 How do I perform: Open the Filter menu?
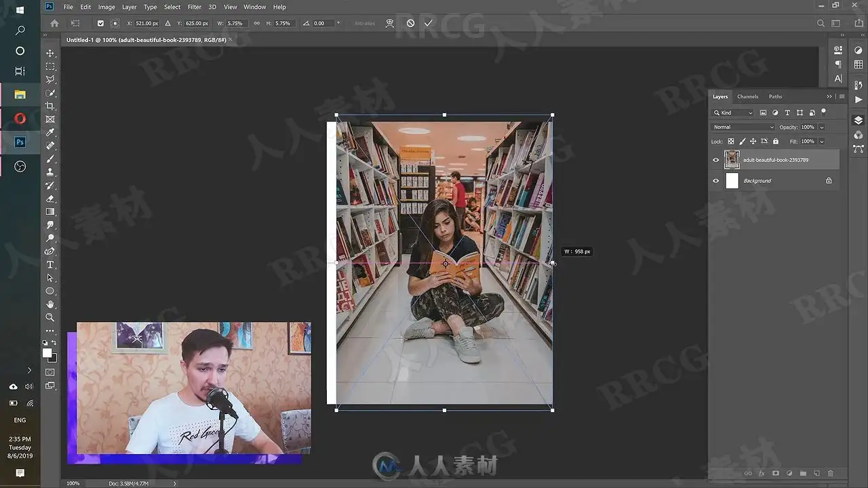pyautogui.click(x=194, y=7)
